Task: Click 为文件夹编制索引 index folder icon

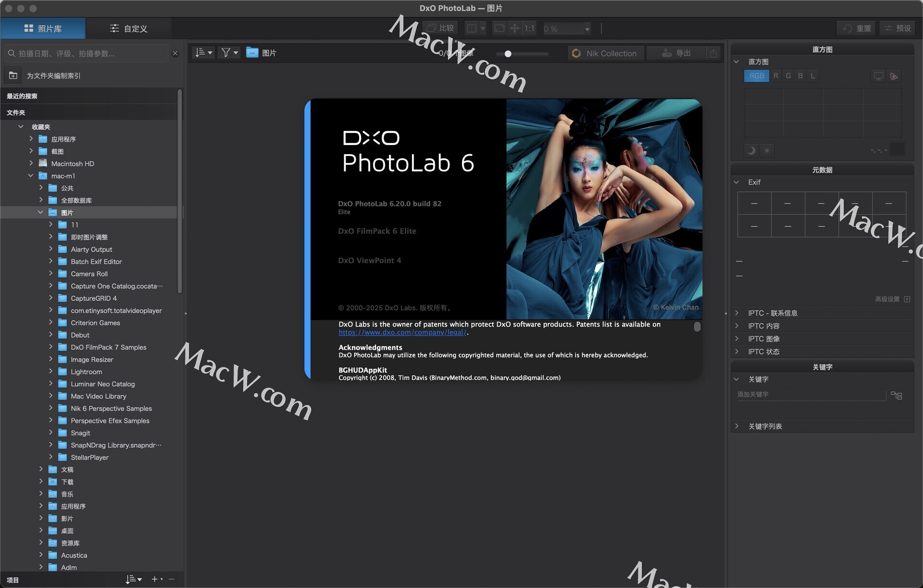Action: pos(13,75)
